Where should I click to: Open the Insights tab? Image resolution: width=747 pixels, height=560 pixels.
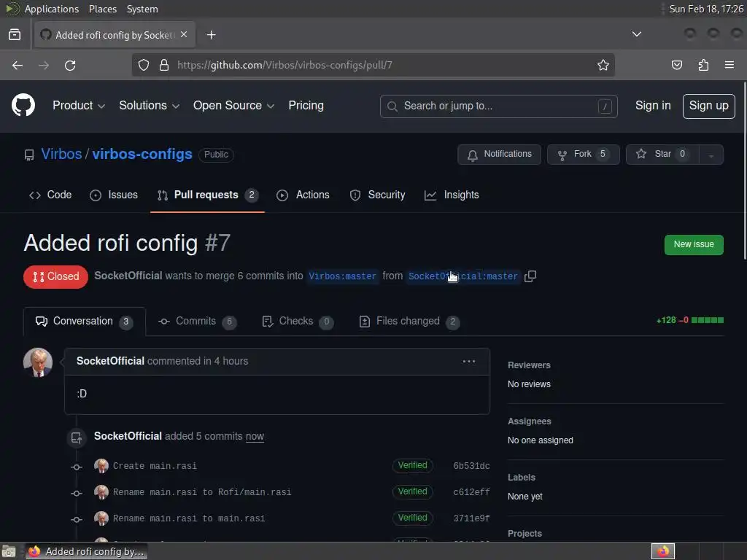pyautogui.click(x=452, y=195)
